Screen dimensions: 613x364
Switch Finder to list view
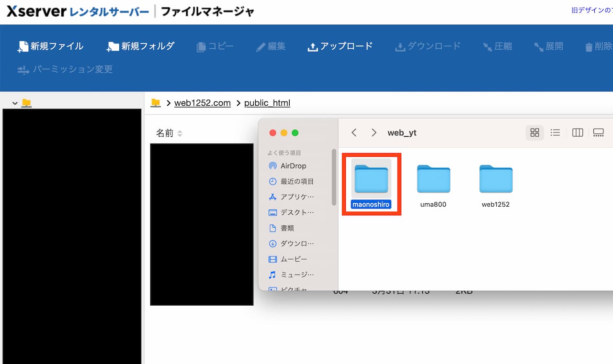[x=555, y=132]
